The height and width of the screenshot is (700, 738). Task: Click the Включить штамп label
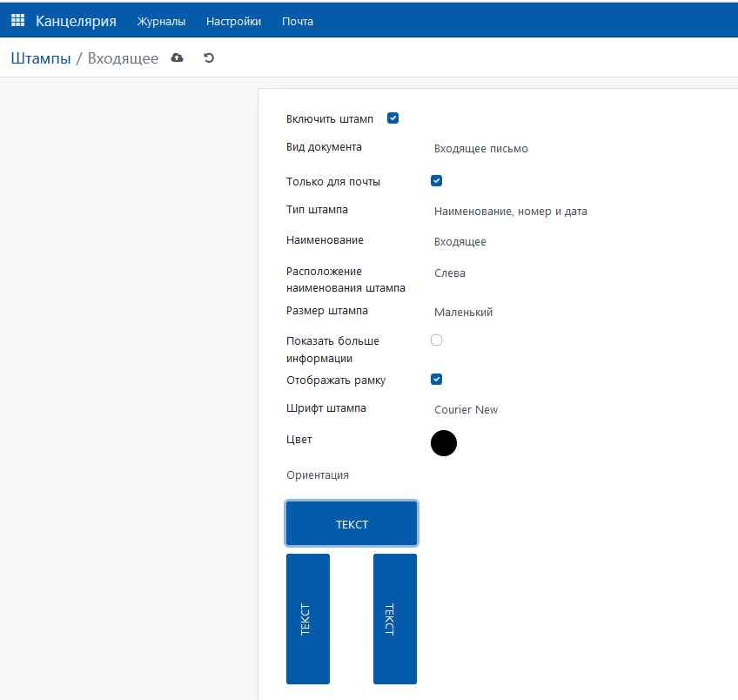(x=330, y=119)
